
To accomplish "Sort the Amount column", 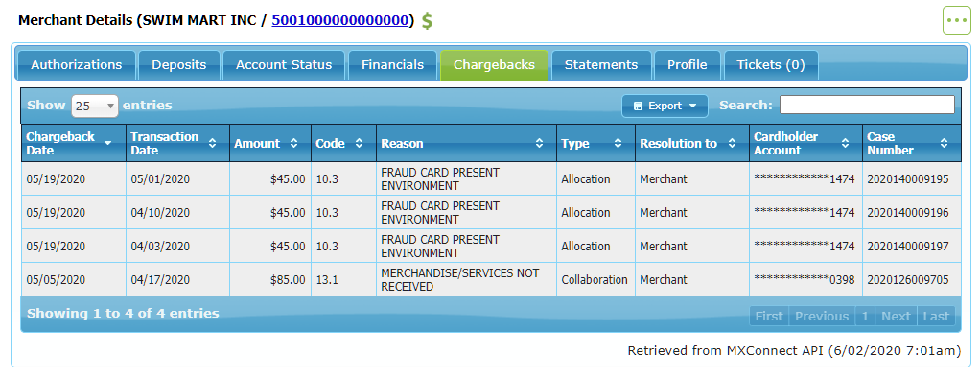I will coord(293,143).
